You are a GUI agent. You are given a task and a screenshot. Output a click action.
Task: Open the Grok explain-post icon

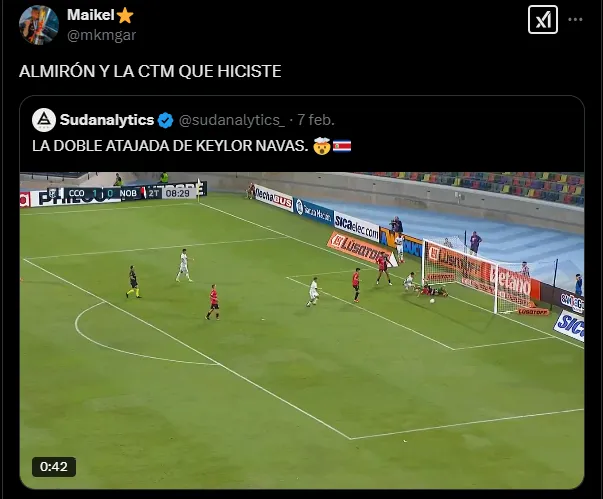543,20
